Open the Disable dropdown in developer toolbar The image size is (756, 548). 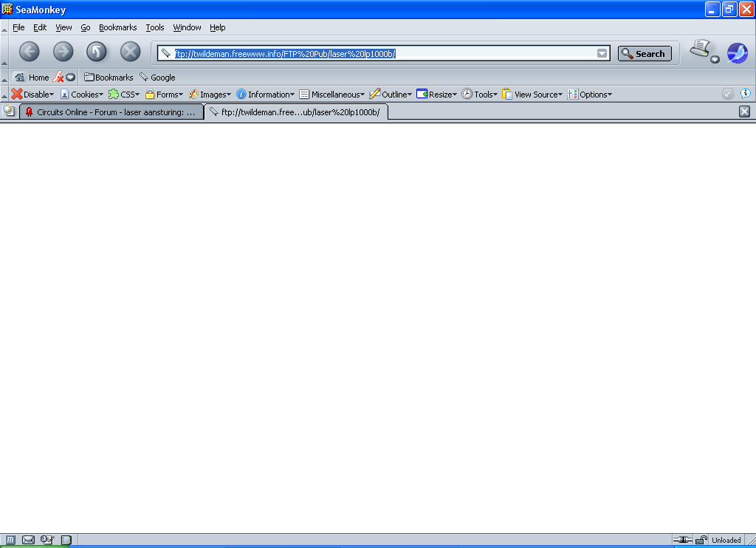32,95
